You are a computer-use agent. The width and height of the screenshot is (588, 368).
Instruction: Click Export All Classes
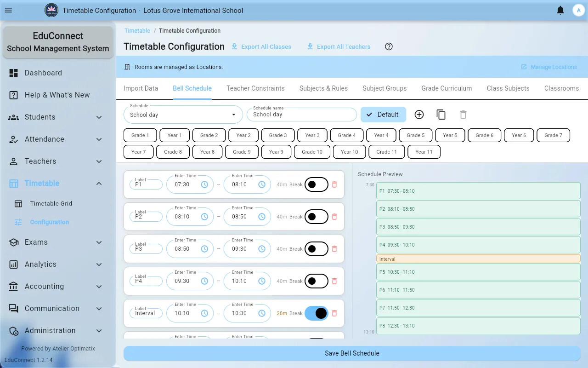tap(261, 46)
